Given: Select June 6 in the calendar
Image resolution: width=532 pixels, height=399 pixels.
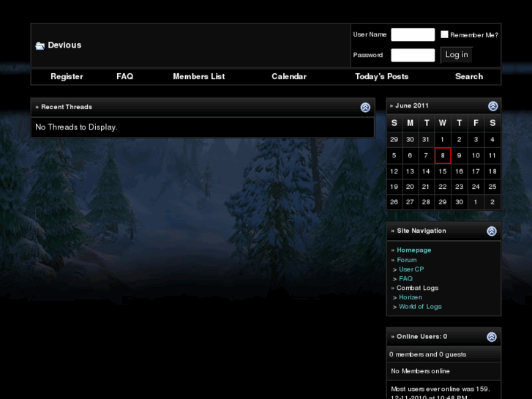Looking at the screenshot, I should pos(411,156).
